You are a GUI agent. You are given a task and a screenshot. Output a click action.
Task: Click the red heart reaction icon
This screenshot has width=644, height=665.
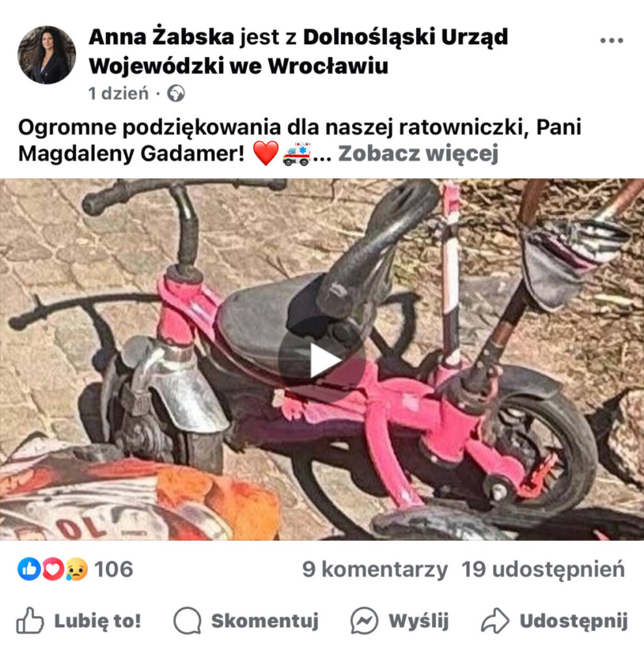53,569
